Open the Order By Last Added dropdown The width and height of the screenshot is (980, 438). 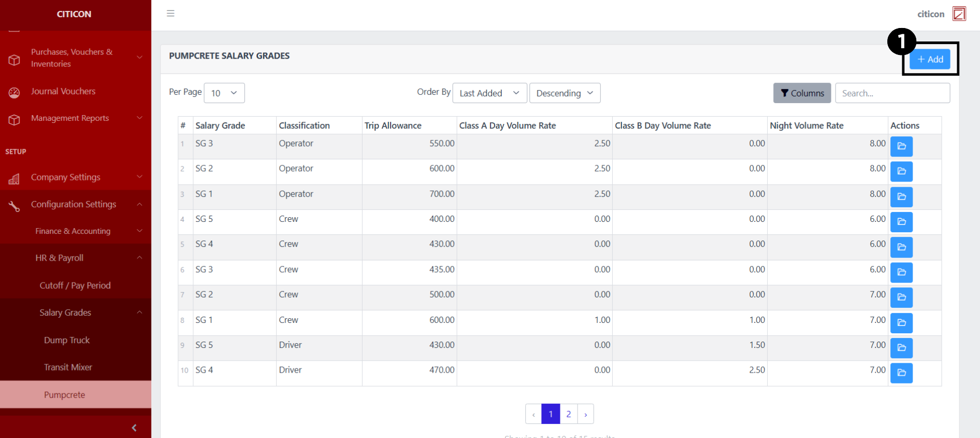(489, 93)
